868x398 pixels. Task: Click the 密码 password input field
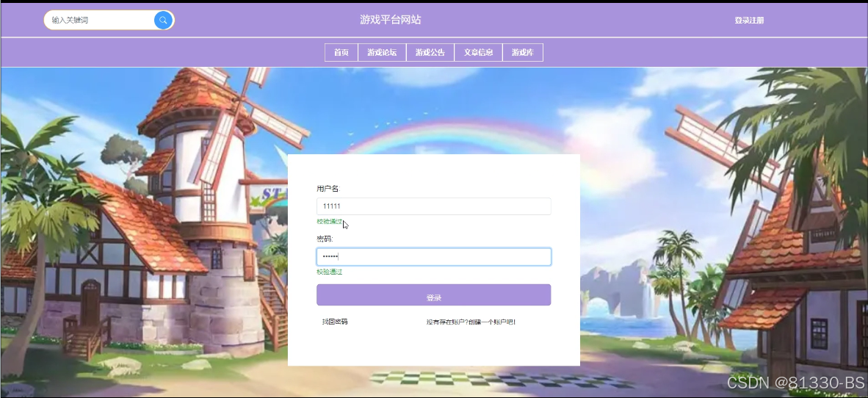[x=433, y=257]
